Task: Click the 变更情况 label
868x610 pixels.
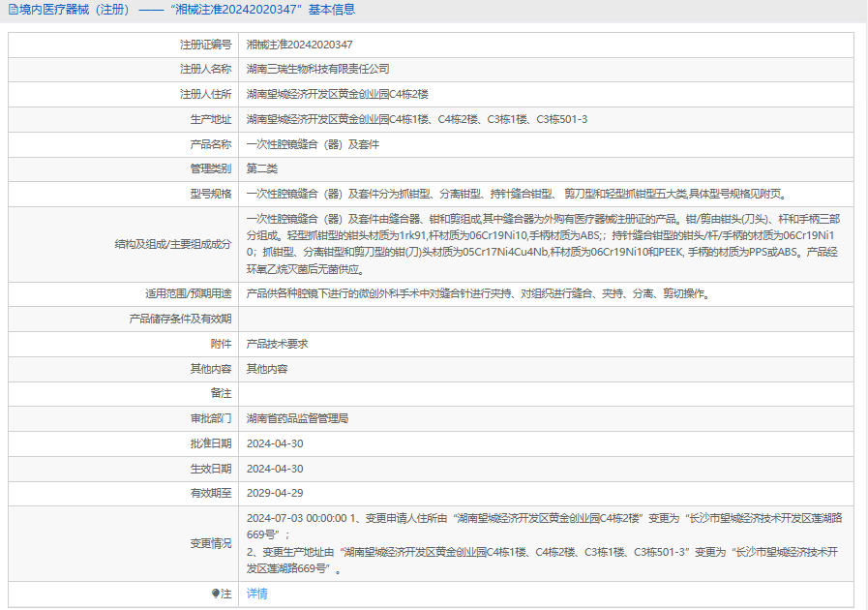Action: [211, 543]
